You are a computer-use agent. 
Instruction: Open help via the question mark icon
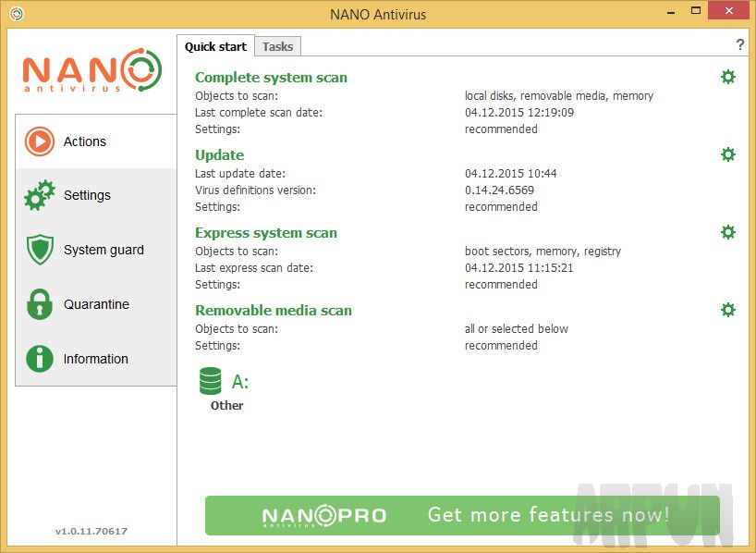[x=739, y=43]
